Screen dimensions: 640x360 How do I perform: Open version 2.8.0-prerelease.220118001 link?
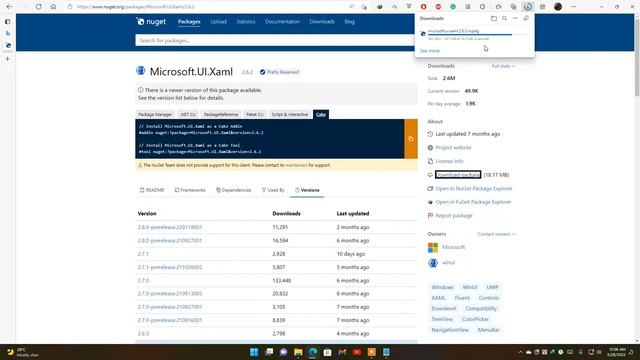[x=170, y=227]
